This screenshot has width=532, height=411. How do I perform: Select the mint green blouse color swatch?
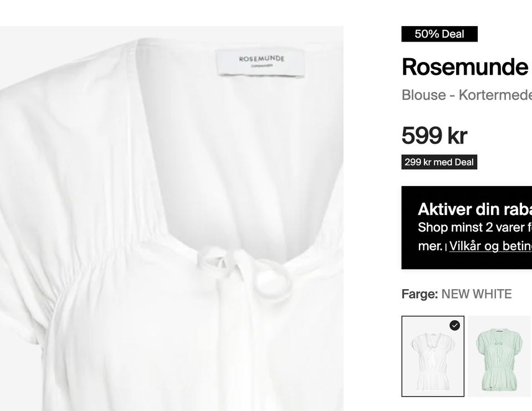(499, 356)
